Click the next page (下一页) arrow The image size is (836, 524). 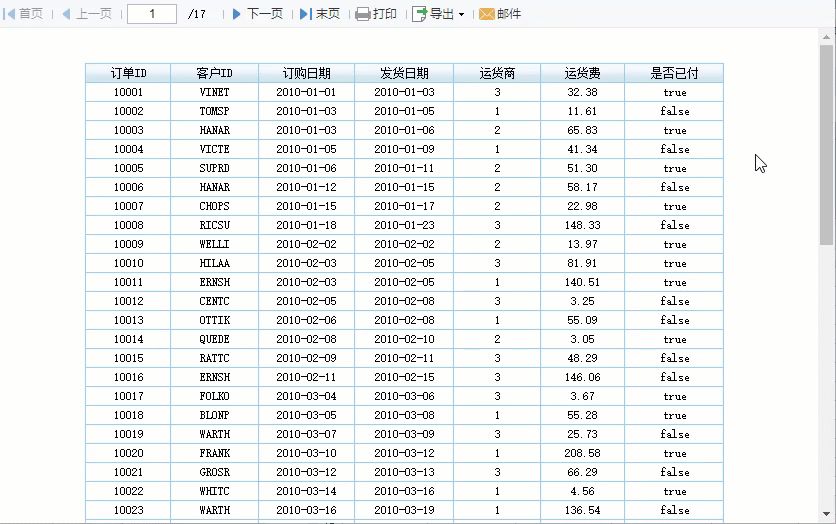point(237,14)
